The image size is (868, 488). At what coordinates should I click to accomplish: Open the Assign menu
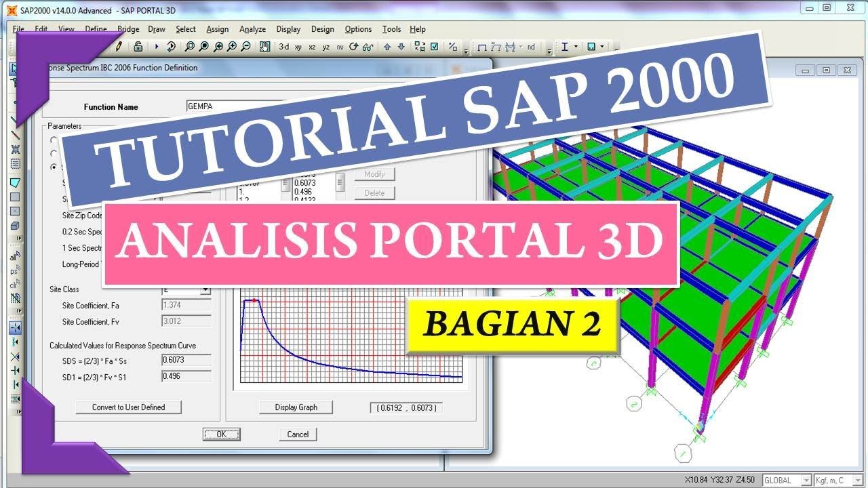[218, 29]
